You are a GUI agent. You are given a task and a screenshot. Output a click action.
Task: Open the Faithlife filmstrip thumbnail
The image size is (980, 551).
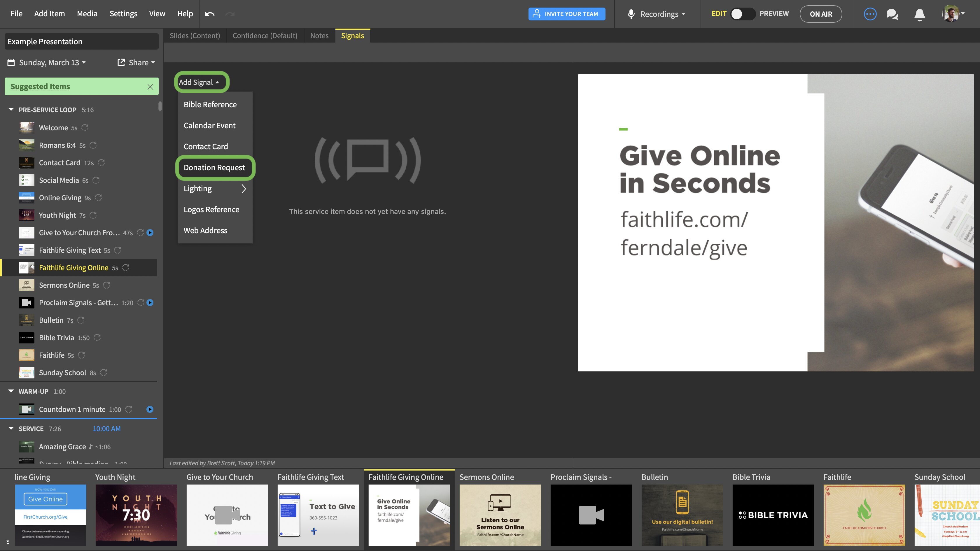pos(864,515)
